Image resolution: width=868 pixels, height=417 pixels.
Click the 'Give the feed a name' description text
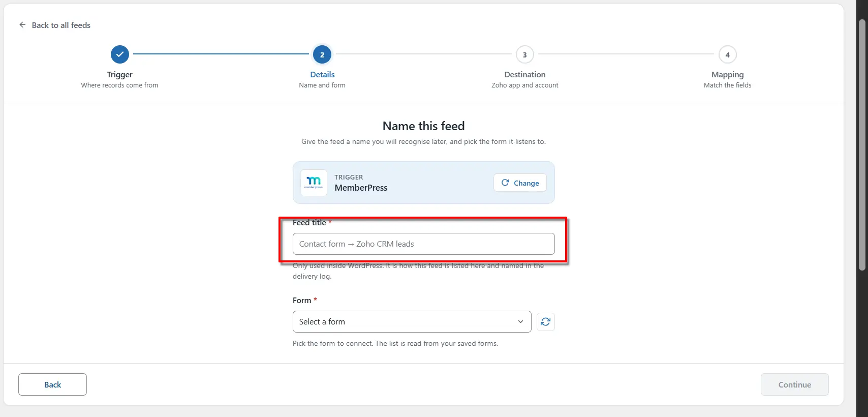coord(424,141)
